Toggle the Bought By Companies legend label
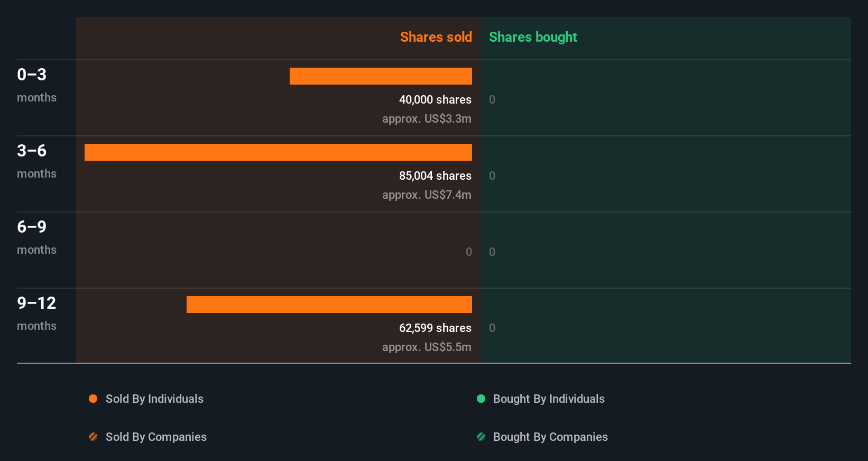Image resolution: width=868 pixels, height=461 pixels. 550,437
